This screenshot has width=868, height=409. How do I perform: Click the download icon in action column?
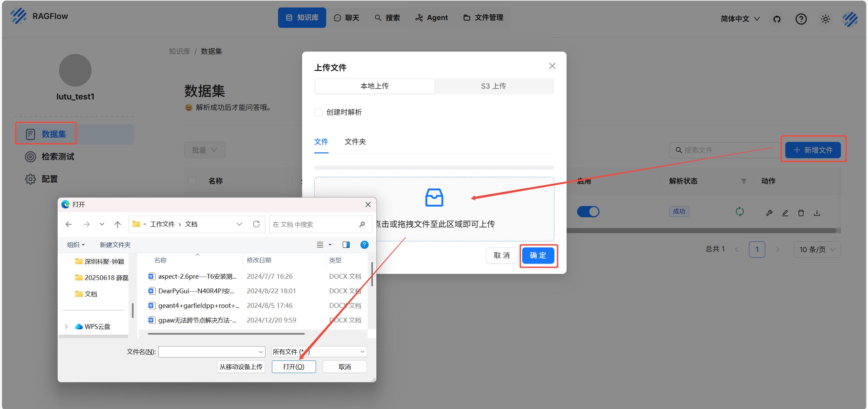pyautogui.click(x=817, y=213)
